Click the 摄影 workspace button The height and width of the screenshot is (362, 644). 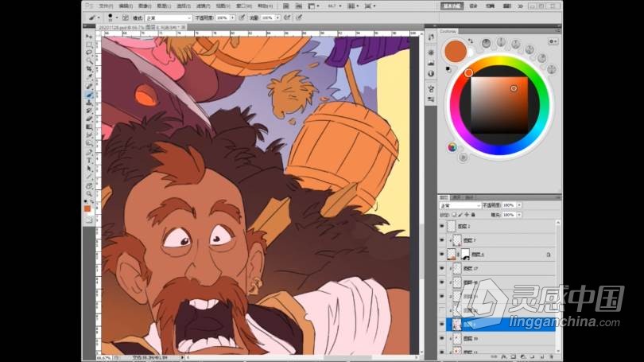tap(507, 6)
